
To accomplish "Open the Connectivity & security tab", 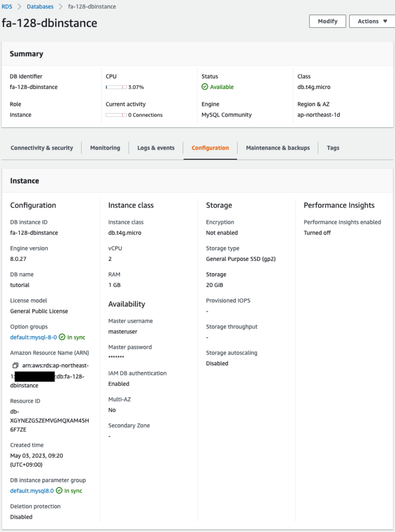I will [x=42, y=148].
